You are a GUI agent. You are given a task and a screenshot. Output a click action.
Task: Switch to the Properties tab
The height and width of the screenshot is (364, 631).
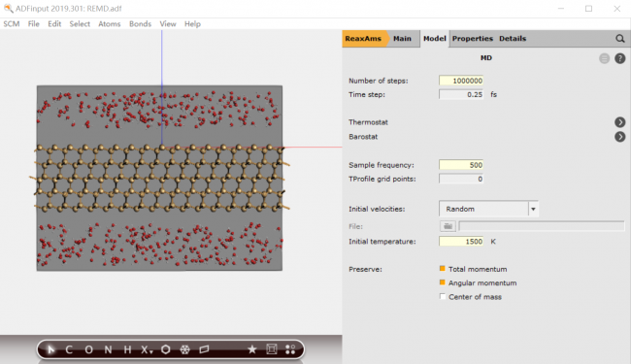click(473, 39)
